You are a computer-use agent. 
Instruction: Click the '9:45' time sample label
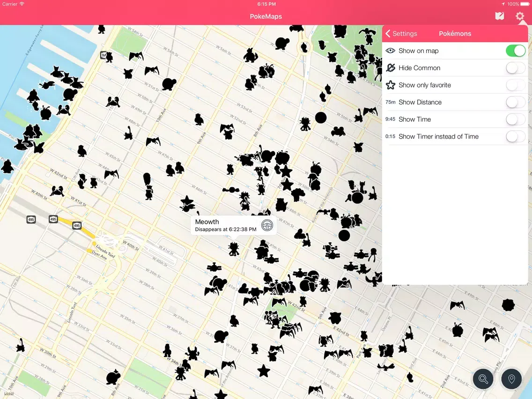coord(390,119)
